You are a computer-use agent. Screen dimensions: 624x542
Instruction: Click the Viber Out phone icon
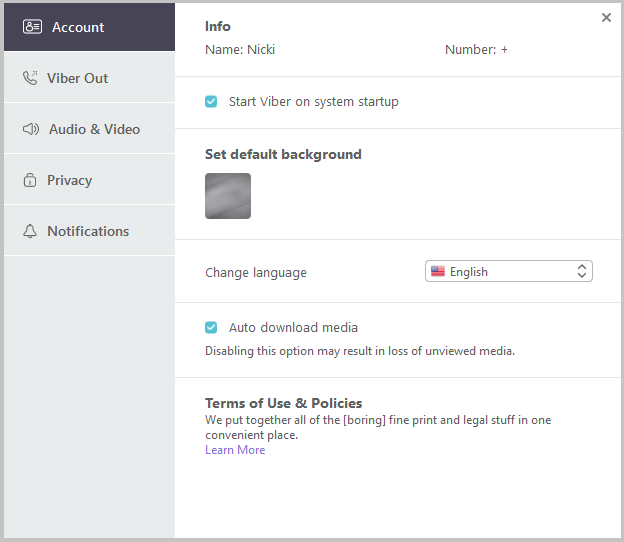pyautogui.click(x=30, y=78)
